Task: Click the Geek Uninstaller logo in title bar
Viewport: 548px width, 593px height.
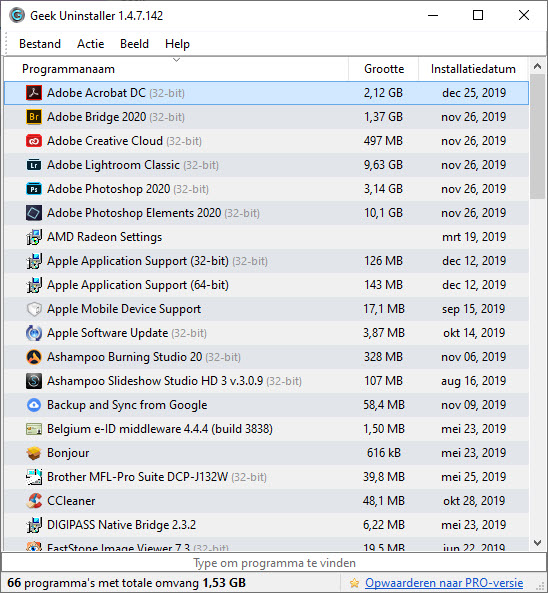Action: pos(17,16)
